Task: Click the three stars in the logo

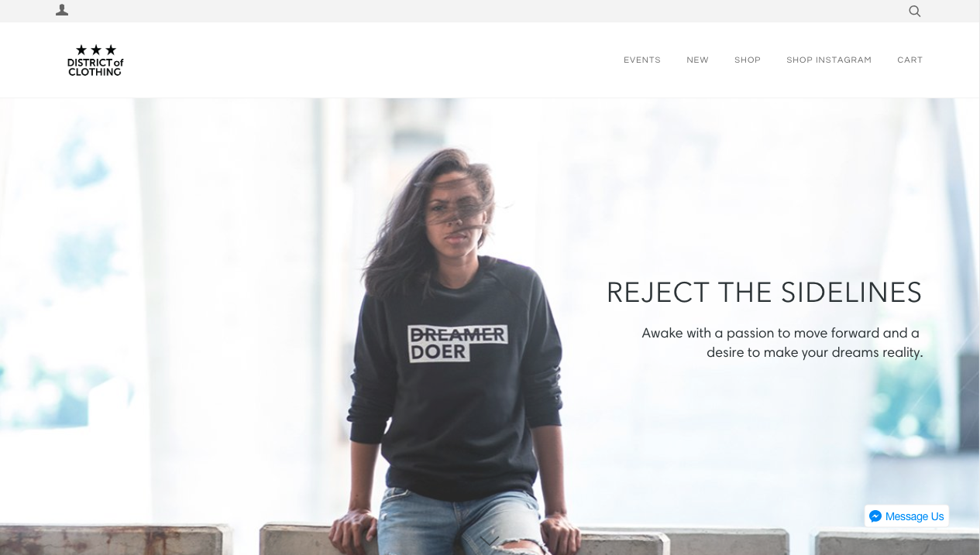Action: coord(96,50)
